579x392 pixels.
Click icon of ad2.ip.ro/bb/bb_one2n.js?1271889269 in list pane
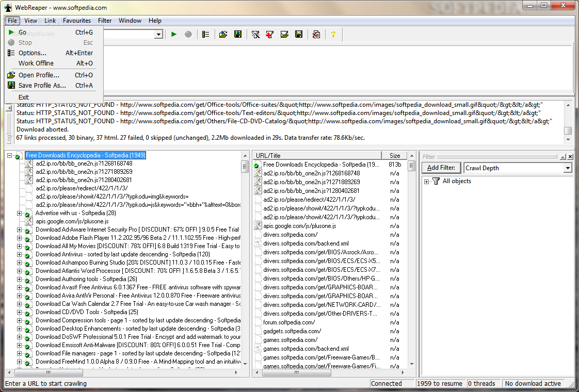pos(258,182)
